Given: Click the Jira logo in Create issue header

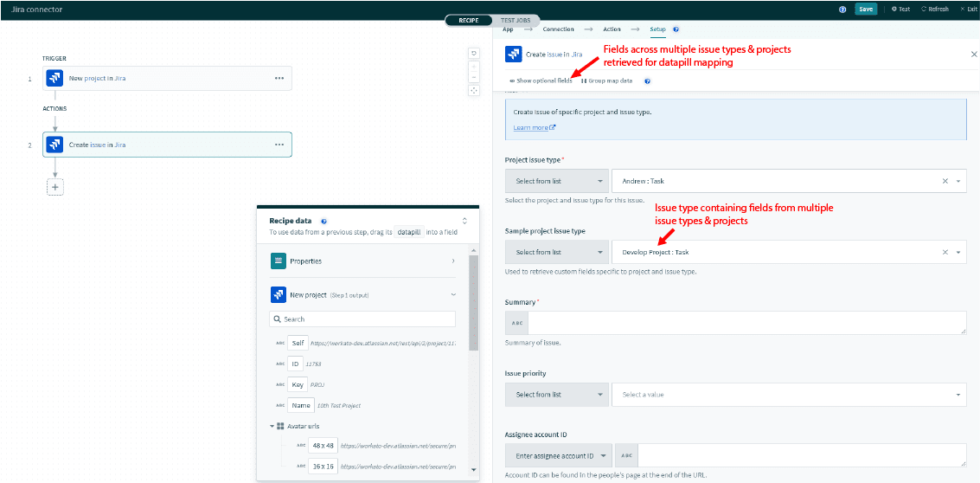Looking at the screenshot, I should click(513, 55).
